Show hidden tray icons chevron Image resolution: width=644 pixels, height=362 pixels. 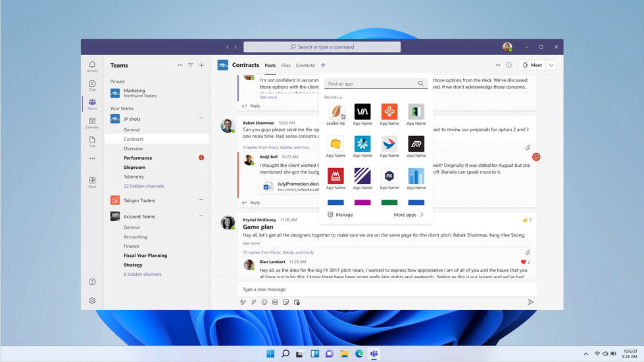point(585,354)
